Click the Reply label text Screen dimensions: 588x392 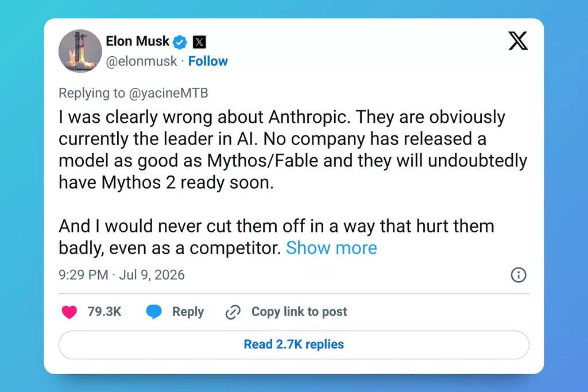pos(188,312)
